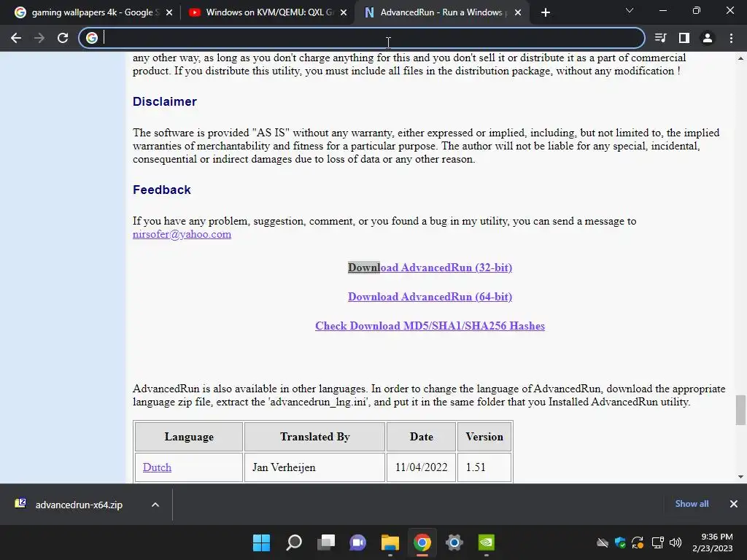Open Task View on taskbar
The width and height of the screenshot is (747, 560).
tap(326, 542)
